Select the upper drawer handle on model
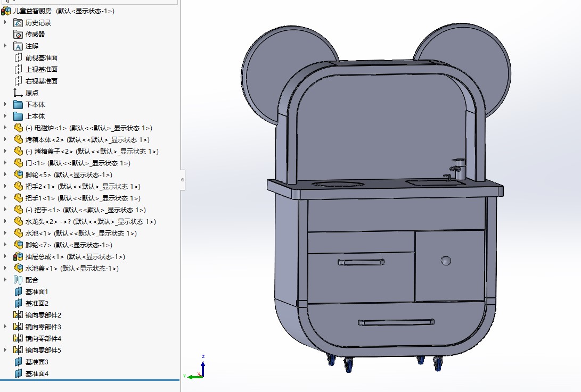This screenshot has height=392, width=581. tap(361, 262)
